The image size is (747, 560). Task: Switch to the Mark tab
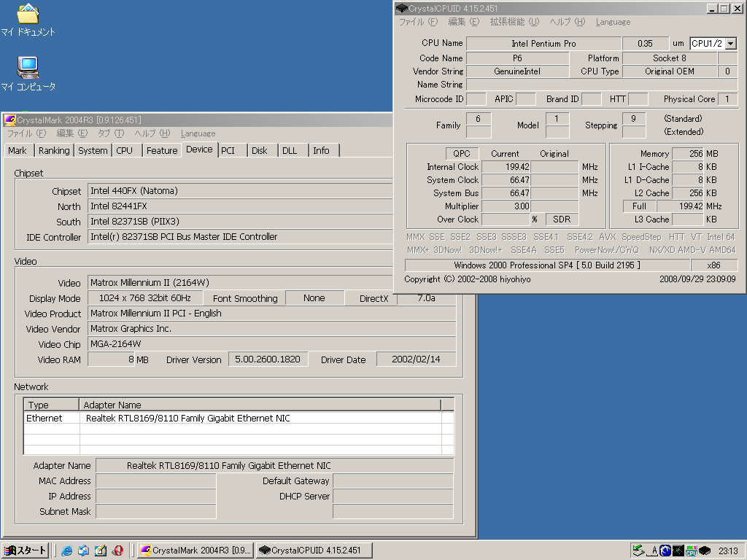click(18, 150)
